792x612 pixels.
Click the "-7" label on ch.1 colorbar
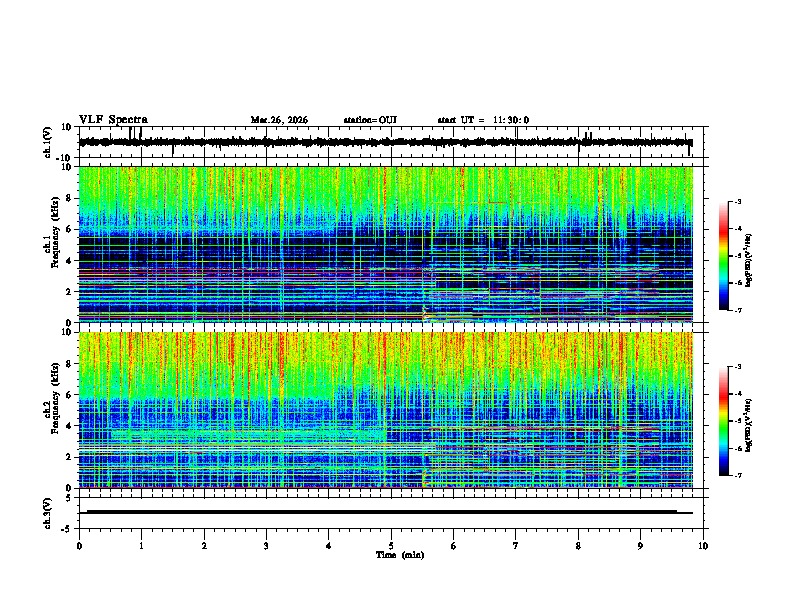click(x=737, y=310)
